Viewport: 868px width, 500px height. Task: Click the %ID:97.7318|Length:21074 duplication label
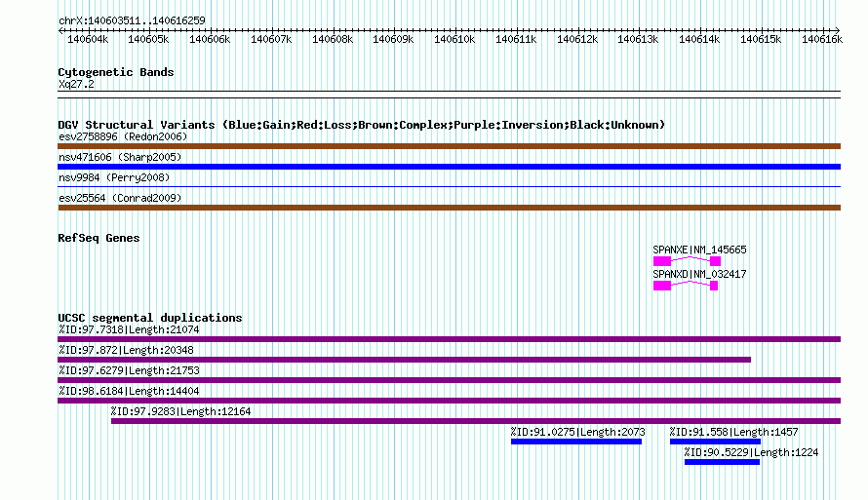click(129, 329)
